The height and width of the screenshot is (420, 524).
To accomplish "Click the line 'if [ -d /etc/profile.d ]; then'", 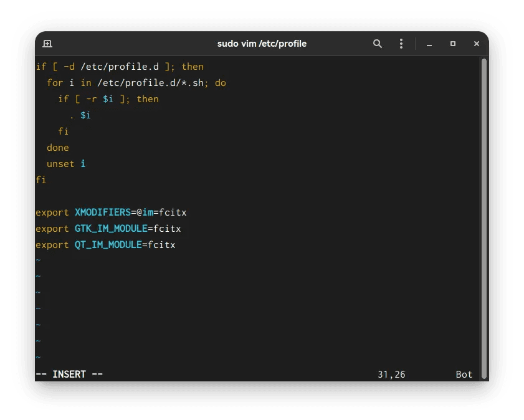I will pos(120,67).
